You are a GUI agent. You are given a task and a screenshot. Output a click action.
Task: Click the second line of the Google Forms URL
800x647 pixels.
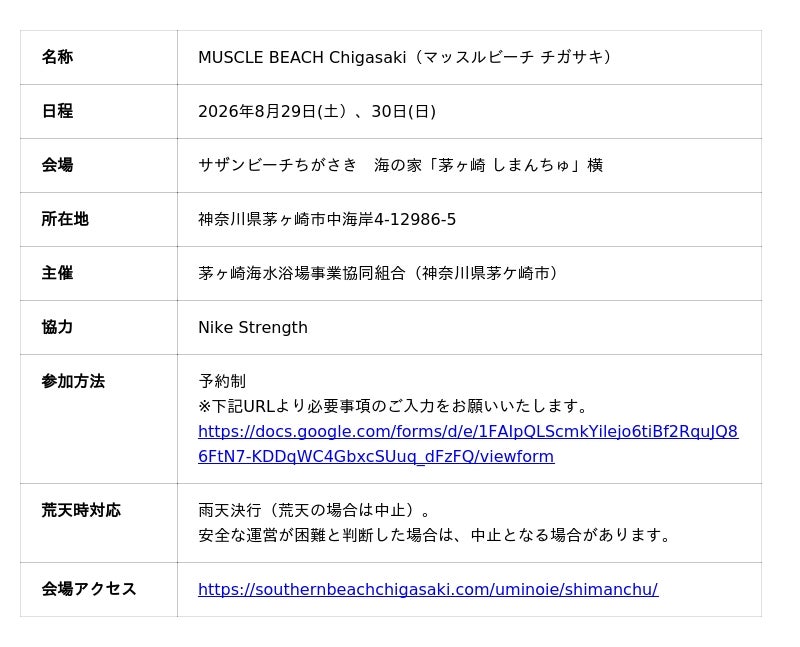[x=376, y=456]
